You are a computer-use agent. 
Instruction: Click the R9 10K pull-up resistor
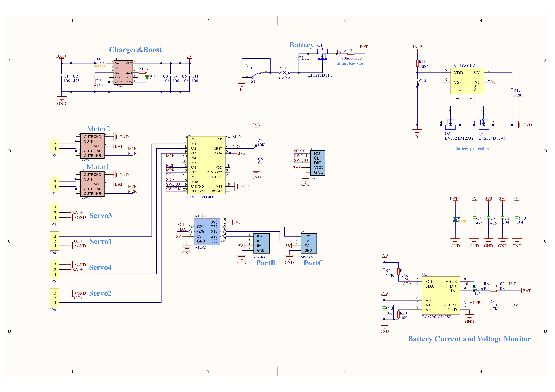coord(256,141)
